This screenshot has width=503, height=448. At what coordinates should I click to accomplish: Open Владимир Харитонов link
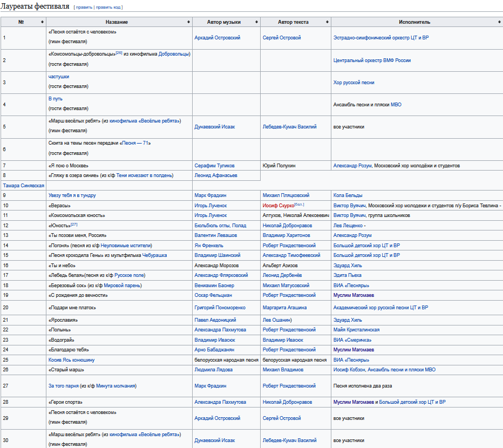(286, 235)
